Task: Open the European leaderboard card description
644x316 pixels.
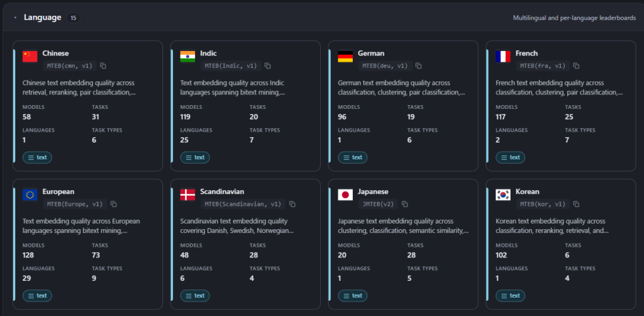Action: [81, 226]
